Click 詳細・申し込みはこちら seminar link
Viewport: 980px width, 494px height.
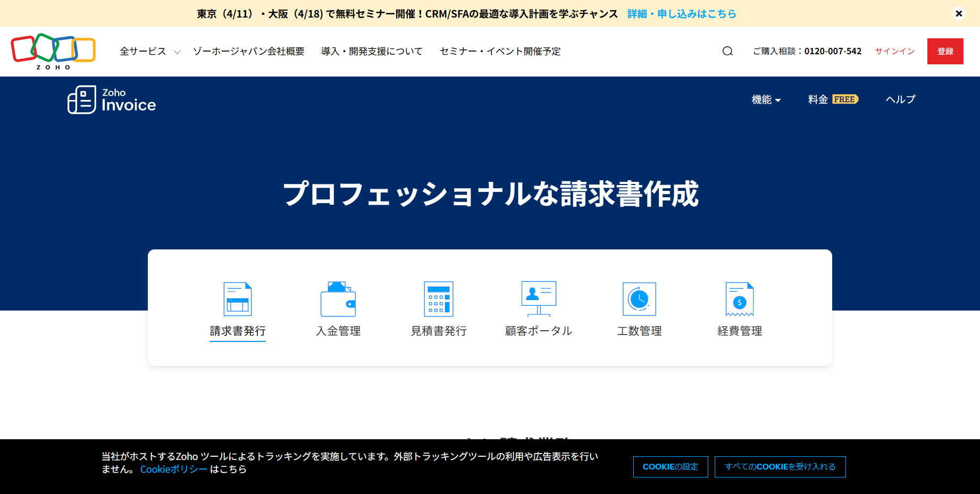click(682, 14)
